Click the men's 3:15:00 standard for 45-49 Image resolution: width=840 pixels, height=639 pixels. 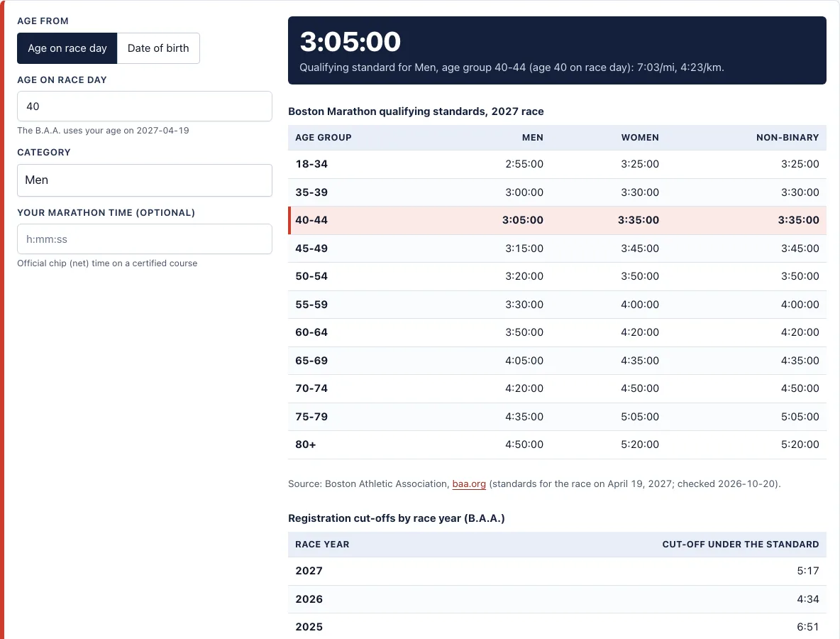pos(524,248)
